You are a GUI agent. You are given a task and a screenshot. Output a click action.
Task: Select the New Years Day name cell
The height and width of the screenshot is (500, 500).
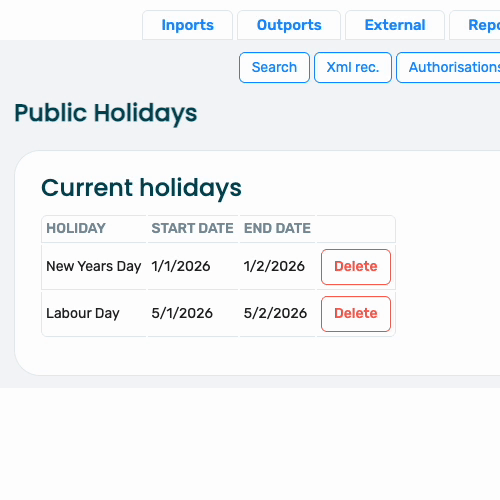click(94, 267)
